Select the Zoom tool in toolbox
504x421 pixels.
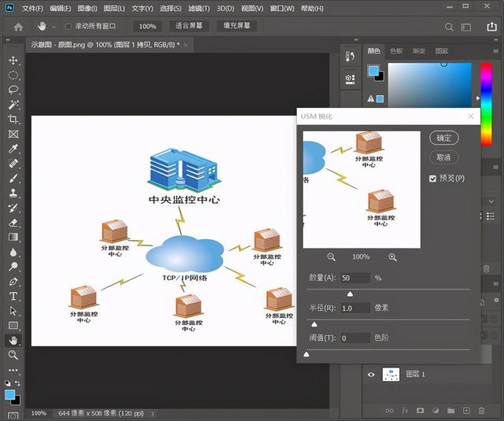13,355
